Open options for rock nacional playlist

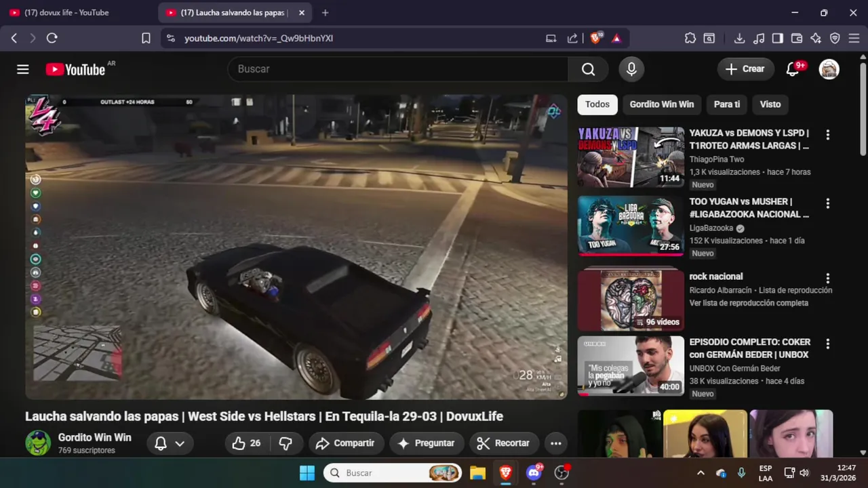click(827, 278)
